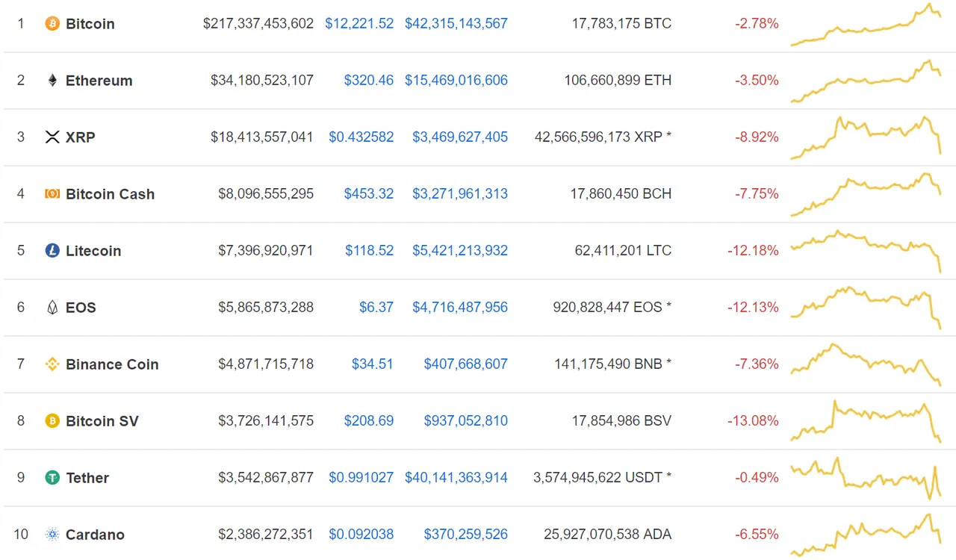Open the Bitcoin coin page link

tap(90, 24)
